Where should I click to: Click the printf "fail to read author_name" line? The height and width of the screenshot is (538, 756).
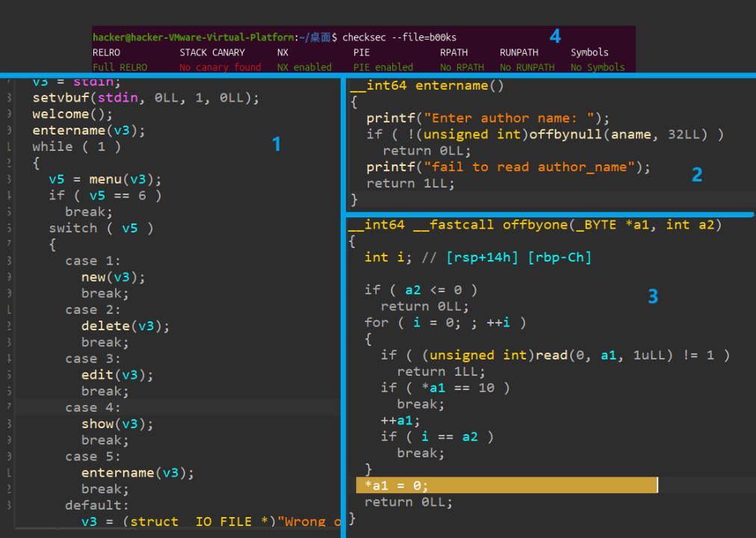click(x=508, y=167)
